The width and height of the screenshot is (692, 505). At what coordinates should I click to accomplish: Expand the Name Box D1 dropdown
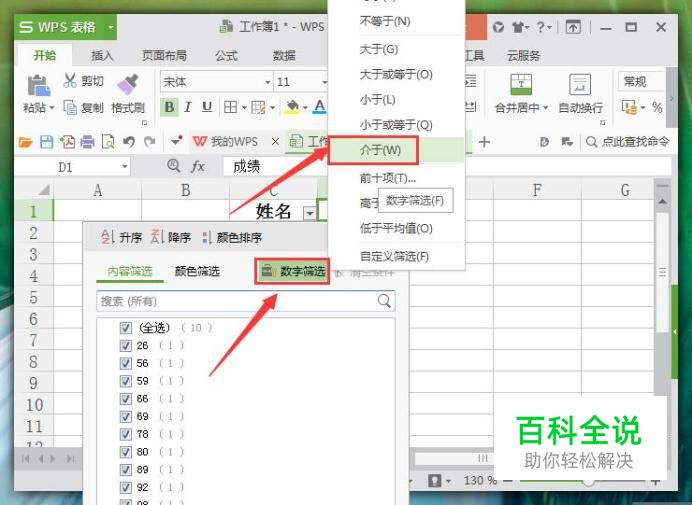(x=125, y=167)
